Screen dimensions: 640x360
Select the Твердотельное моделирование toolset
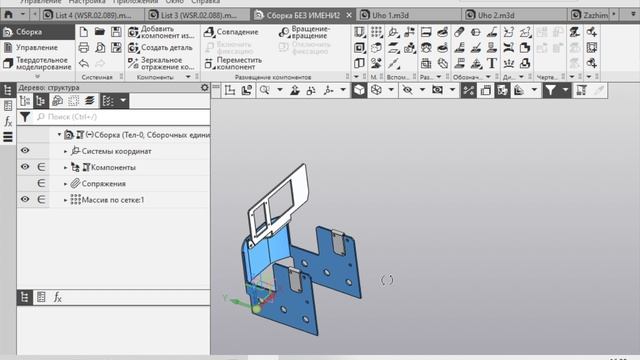click(x=38, y=63)
